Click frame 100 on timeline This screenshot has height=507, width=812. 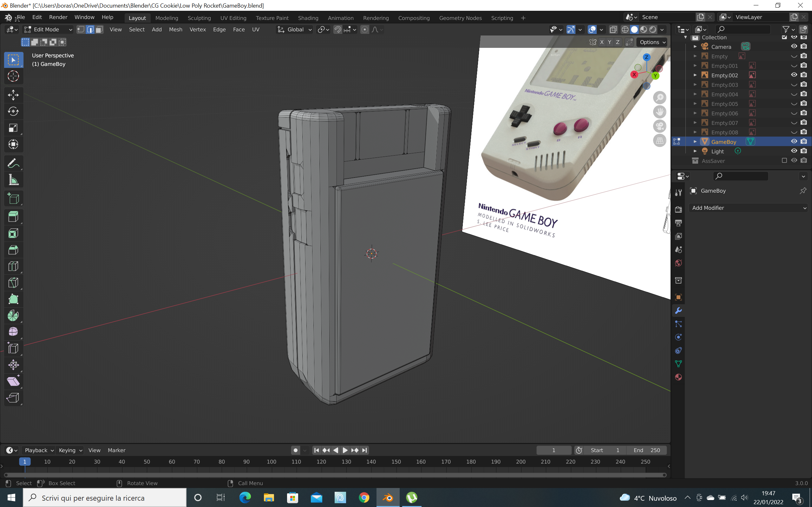point(272,462)
